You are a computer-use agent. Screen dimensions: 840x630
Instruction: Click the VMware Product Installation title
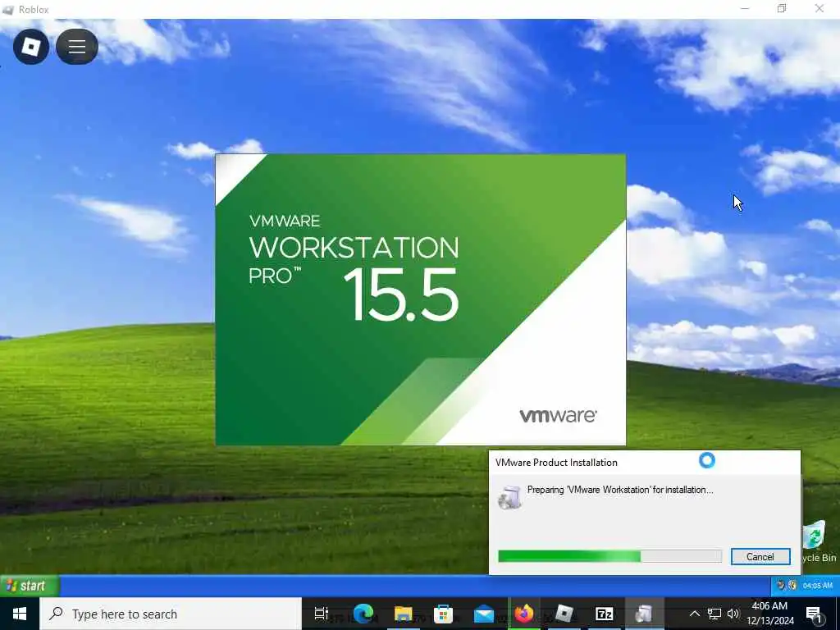pyautogui.click(x=556, y=463)
